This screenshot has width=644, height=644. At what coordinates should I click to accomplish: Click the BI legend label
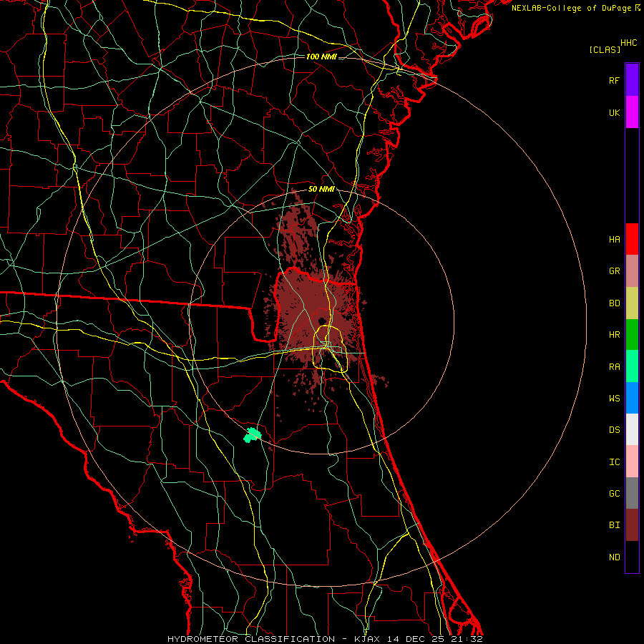pyautogui.click(x=614, y=525)
